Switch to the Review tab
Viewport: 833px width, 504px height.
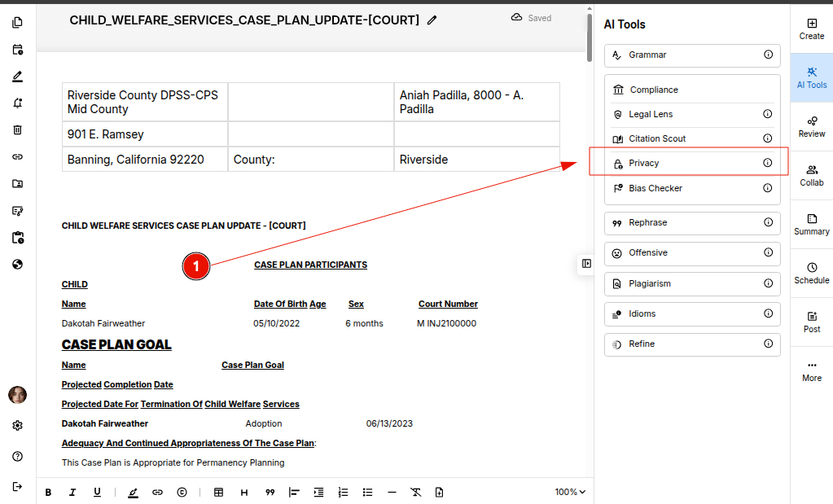(x=811, y=126)
